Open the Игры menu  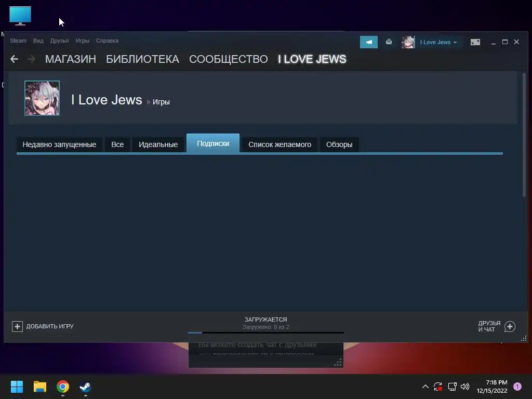click(x=83, y=41)
